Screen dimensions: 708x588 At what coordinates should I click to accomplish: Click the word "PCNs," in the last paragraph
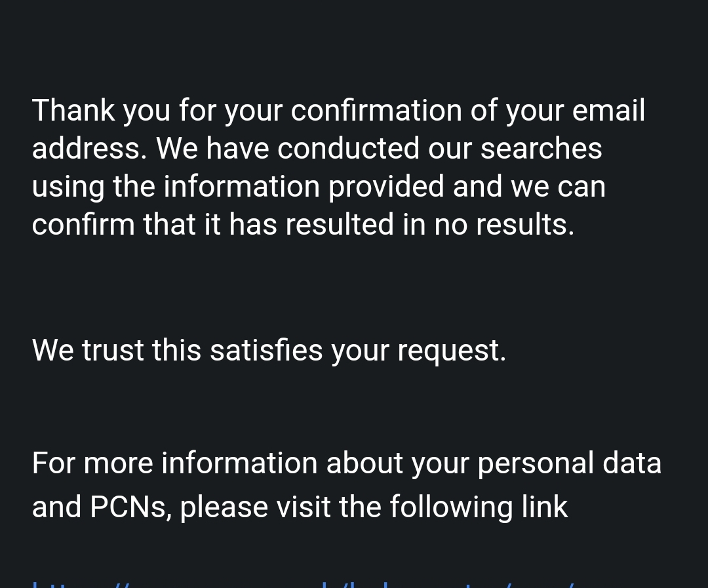[130, 507]
